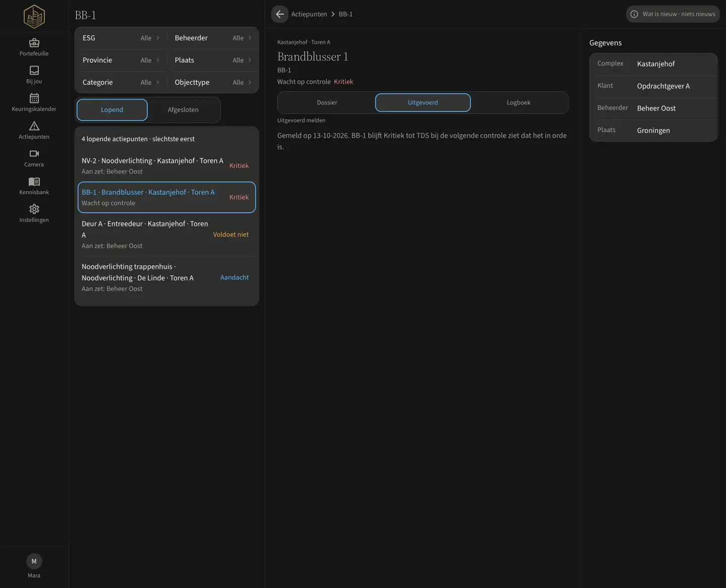Click the Brandblusser 1 heading
The width and height of the screenshot is (726, 588).
click(313, 56)
